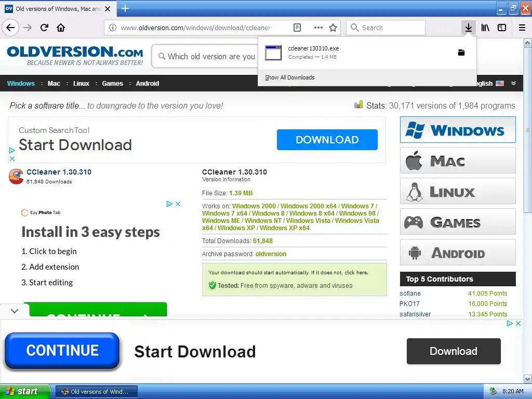Open contributor PKO17 profile
532x399 pixels.
(409, 303)
